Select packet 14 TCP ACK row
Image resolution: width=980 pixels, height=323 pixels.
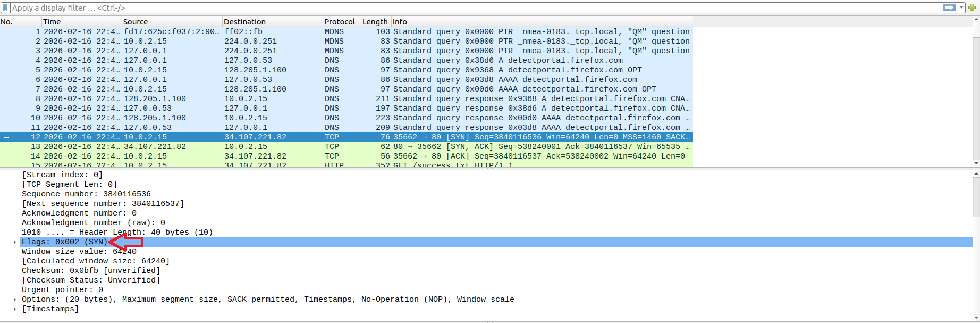pyautogui.click(x=347, y=156)
